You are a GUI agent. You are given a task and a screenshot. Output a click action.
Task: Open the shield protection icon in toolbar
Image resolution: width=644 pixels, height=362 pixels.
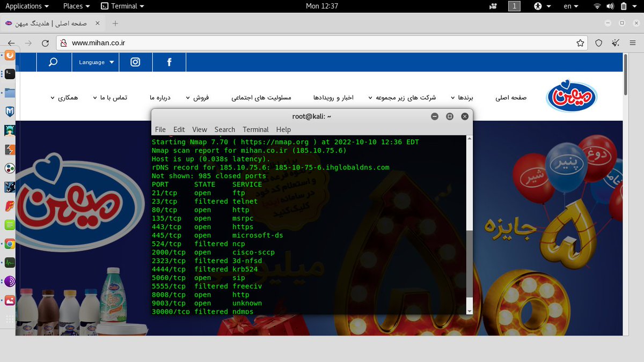pos(599,43)
